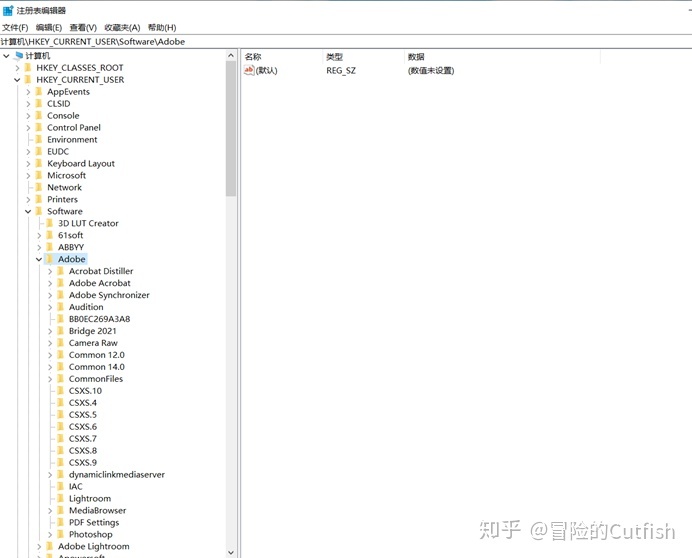Expand the Photoshop key

50,534
